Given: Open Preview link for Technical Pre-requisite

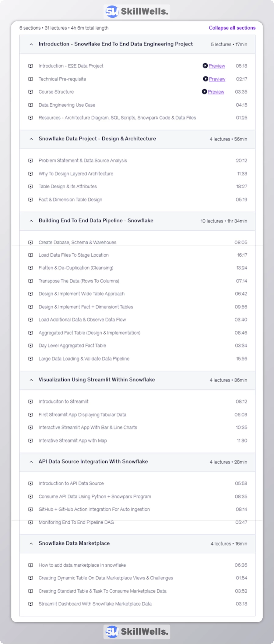Looking at the screenshot, I should (x=217, y=79).
